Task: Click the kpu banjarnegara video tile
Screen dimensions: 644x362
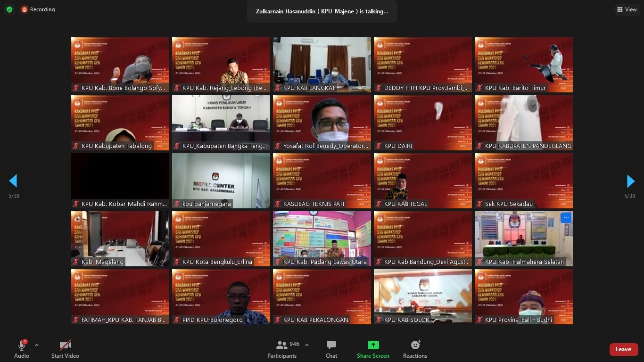Action: (221, 181)
